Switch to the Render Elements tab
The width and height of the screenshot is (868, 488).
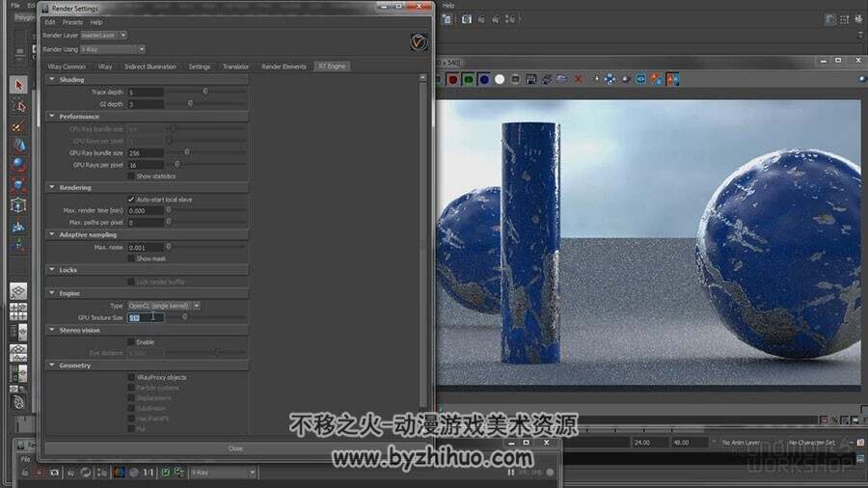click(x=284, y=67)
